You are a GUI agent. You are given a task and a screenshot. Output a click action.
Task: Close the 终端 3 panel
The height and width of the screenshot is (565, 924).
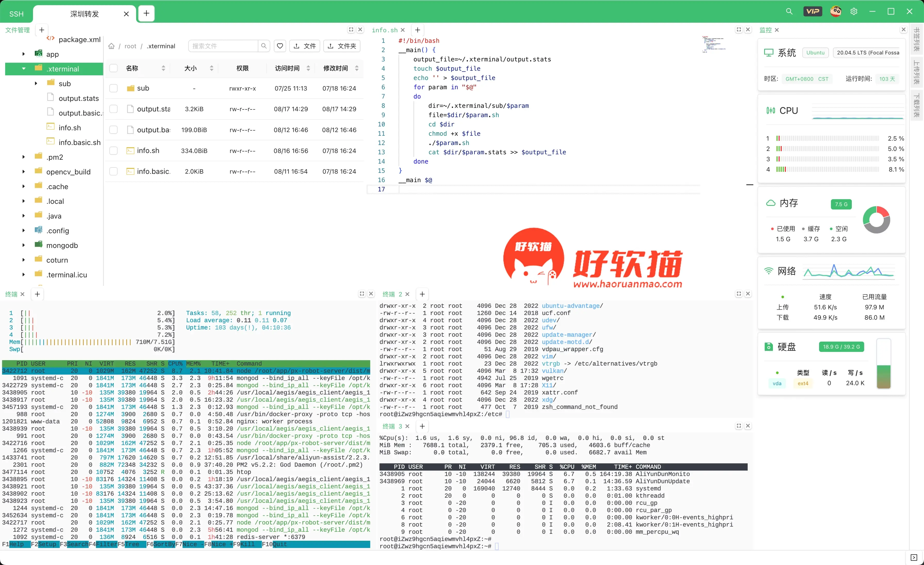point(748,426)
